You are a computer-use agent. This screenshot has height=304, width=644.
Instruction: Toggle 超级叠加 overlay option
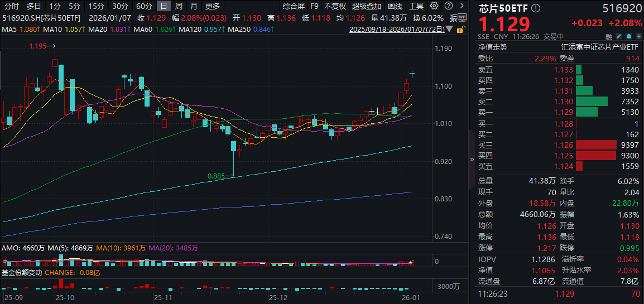(367, 6)
